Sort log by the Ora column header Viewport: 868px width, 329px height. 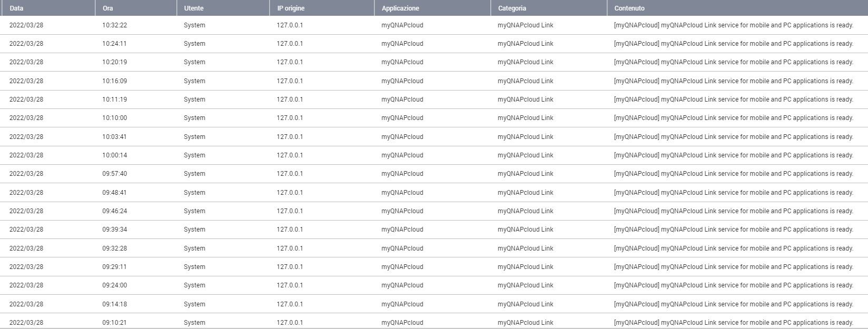point(108,8)
